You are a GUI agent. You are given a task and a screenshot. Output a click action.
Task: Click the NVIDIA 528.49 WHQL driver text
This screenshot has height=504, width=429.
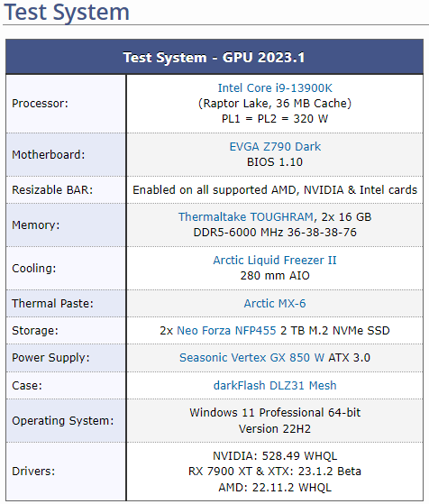(275, 455)
